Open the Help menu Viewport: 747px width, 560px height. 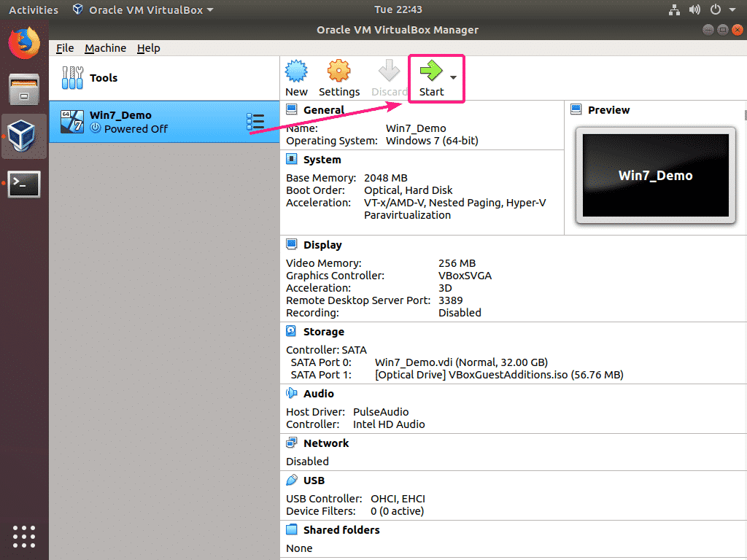[x=149, y=48]
